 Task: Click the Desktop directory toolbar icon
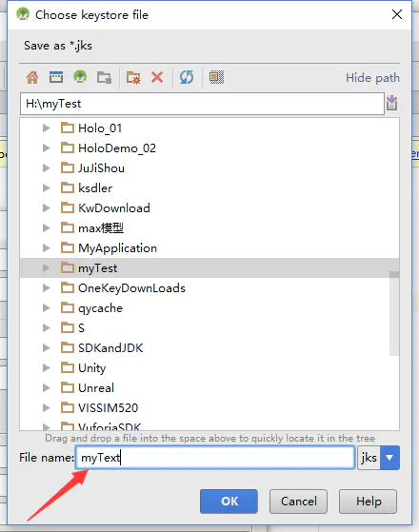56,77
